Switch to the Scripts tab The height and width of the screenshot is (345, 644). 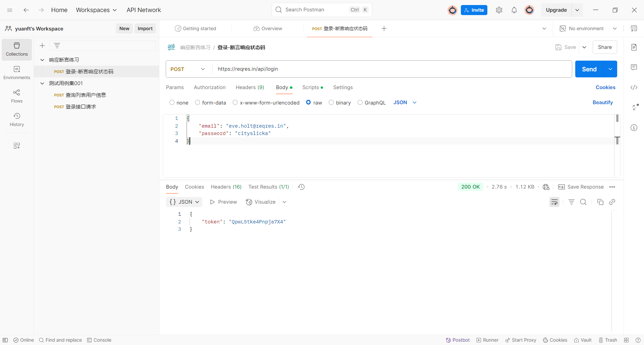(x=313, y=87)
